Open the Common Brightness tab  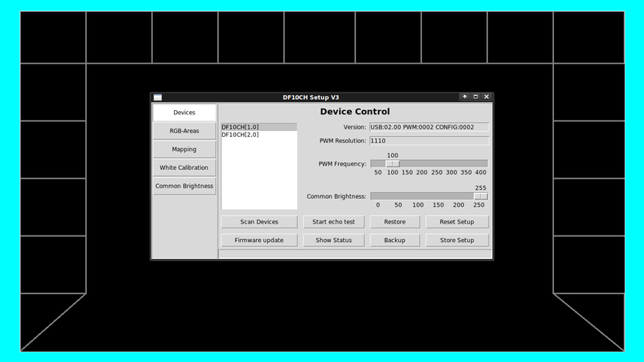click(184, 186)
